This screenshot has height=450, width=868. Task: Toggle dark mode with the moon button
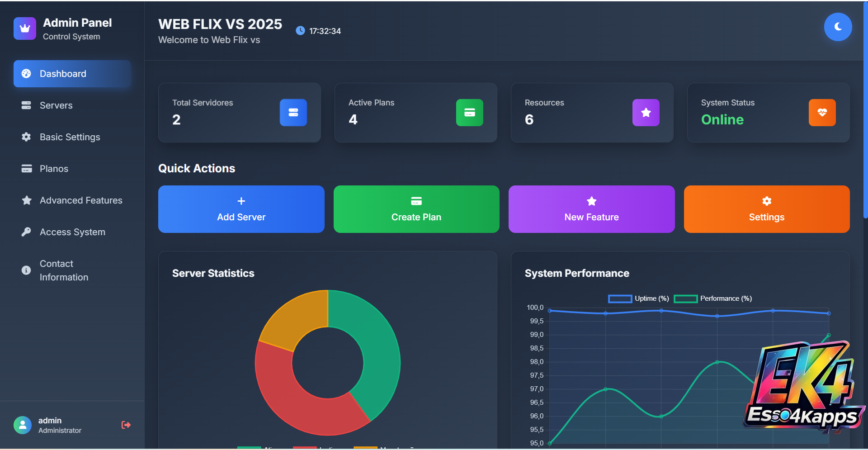coord(838,27)
